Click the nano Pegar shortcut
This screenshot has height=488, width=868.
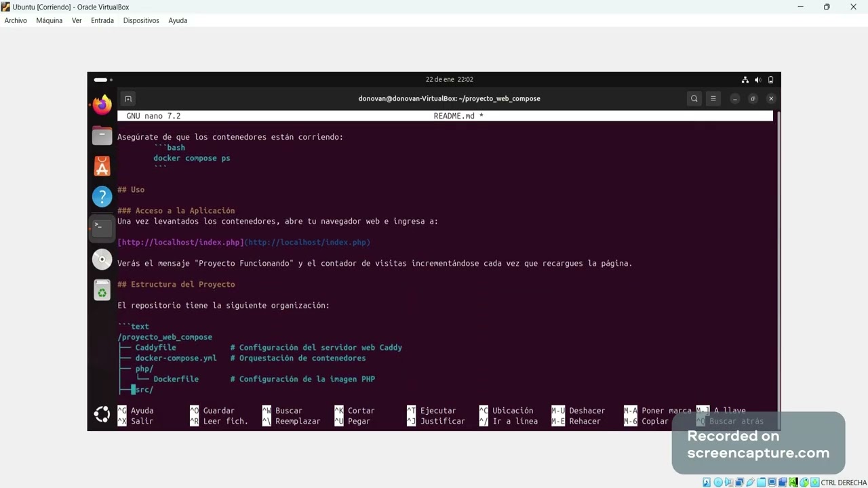coord(353,422)
